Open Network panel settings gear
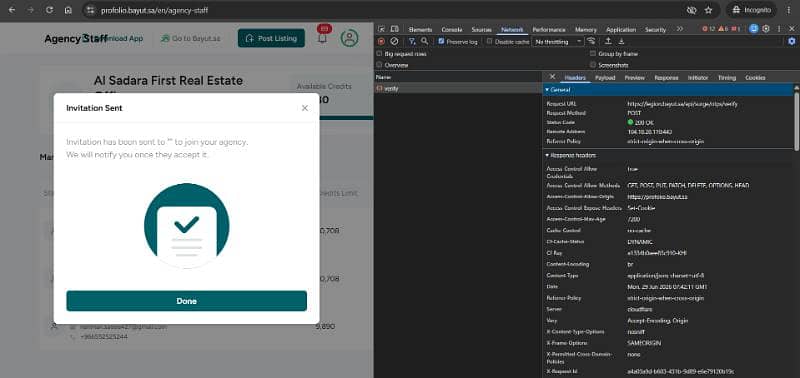Viewport: 800px width, 378px height. point(792,41)
